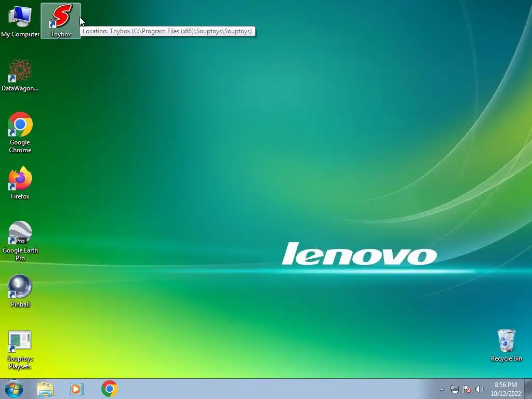Open the volume speaker tray icon
The height and width of the screenshot is (399, 532).
tap(479, 389)
